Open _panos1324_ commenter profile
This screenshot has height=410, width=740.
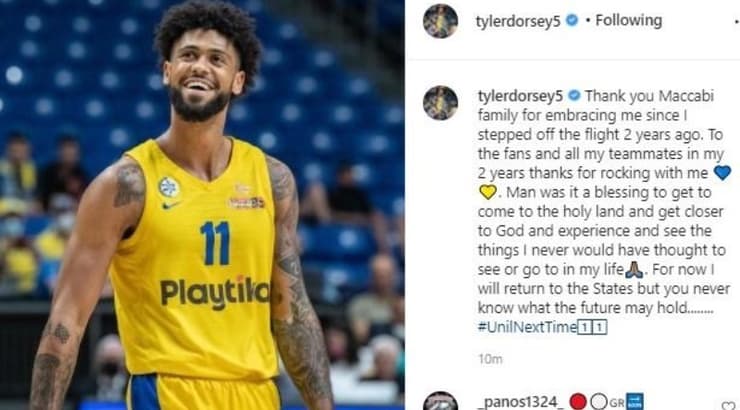pos(521,402)
